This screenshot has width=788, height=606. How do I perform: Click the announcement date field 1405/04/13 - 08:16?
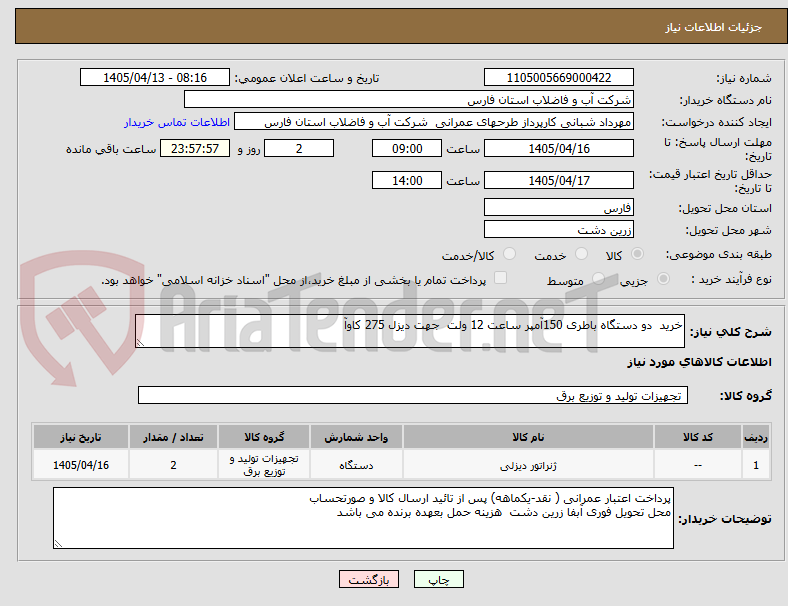click(155, 77)
